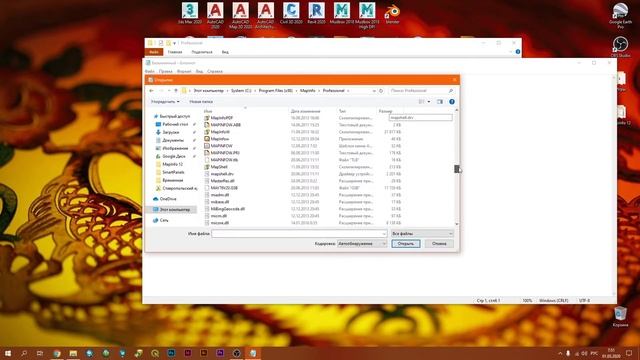The width and height of the screenshot is (640, 360).
Task: Refresh the Open dialog folder view
Action: click(381, 91)
